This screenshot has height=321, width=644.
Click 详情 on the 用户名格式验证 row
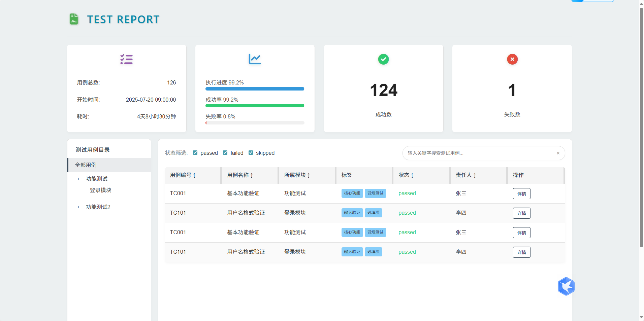(521, 213)
